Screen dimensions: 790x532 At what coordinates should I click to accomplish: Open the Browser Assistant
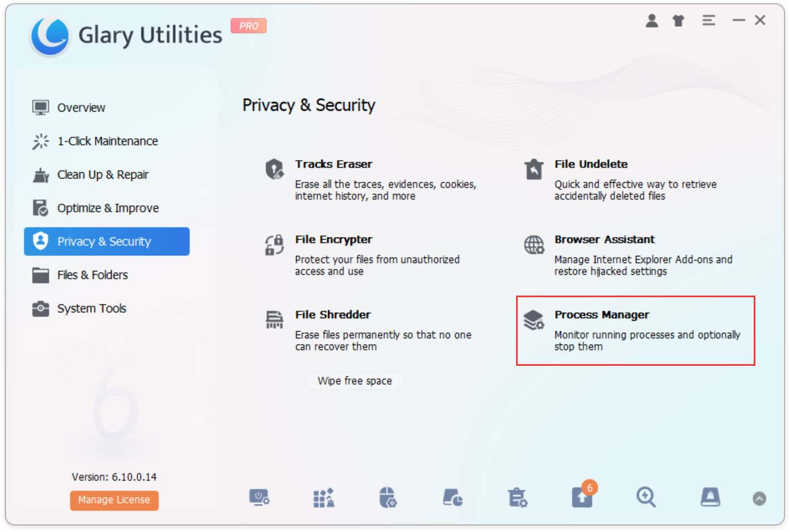point(604,239)
